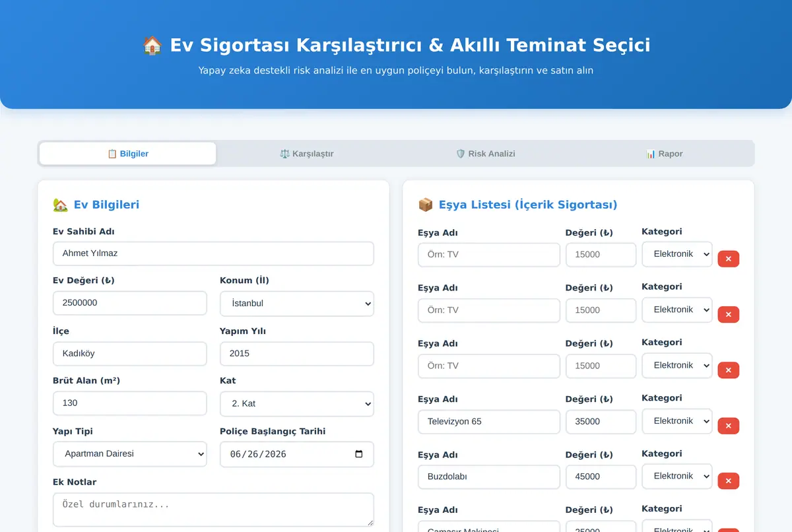Click the Yapı Tipi label

(x=73, y=431)
